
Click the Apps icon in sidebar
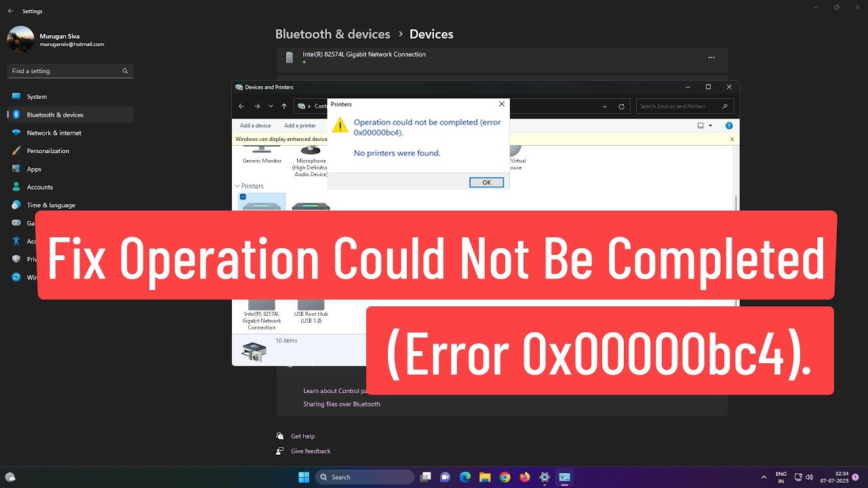(16, 169)
